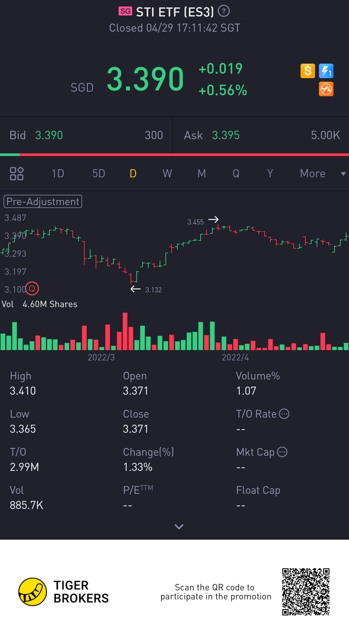The width and height of the screenshot is (349, 644).
Task: Tap the 3.132 low marker label
Action: click(153, 290)
